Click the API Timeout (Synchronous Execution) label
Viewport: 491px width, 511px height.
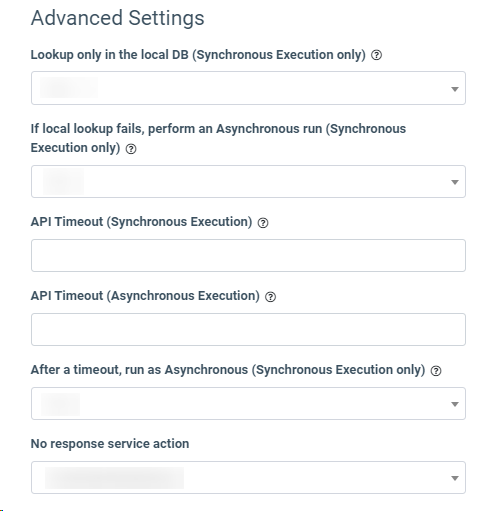tap(141, 222)
